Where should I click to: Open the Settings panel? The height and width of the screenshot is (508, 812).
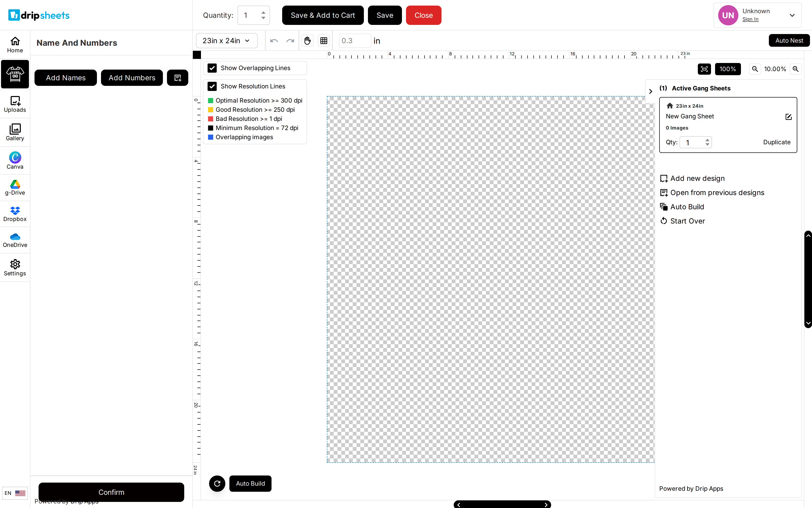[x=15, y=268]
